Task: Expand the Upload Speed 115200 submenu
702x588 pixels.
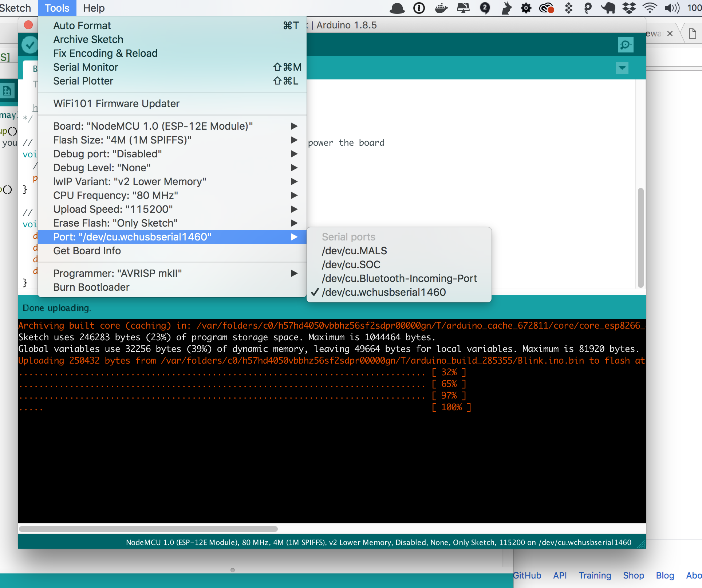Action: pos(113,209)
